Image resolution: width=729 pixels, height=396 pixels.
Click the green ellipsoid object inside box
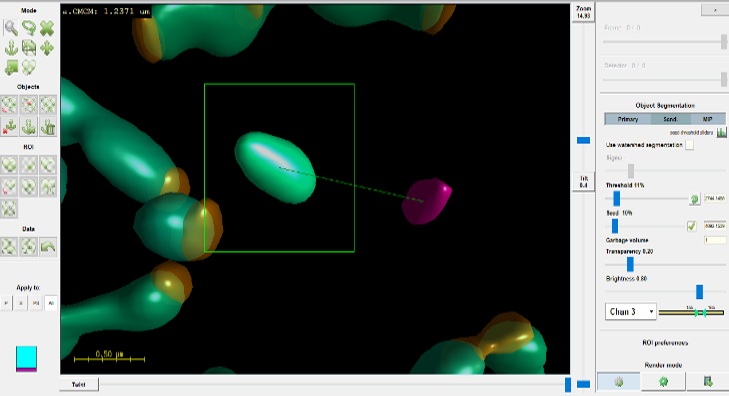(x=275, y=167)
